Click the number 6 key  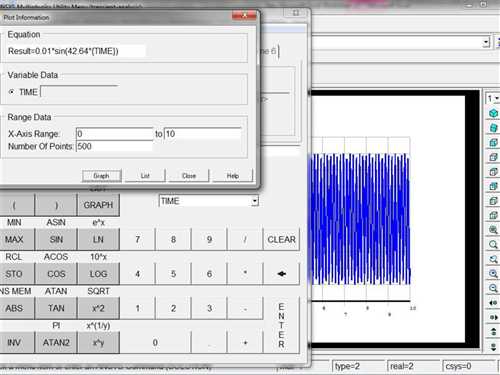point(209,274)
